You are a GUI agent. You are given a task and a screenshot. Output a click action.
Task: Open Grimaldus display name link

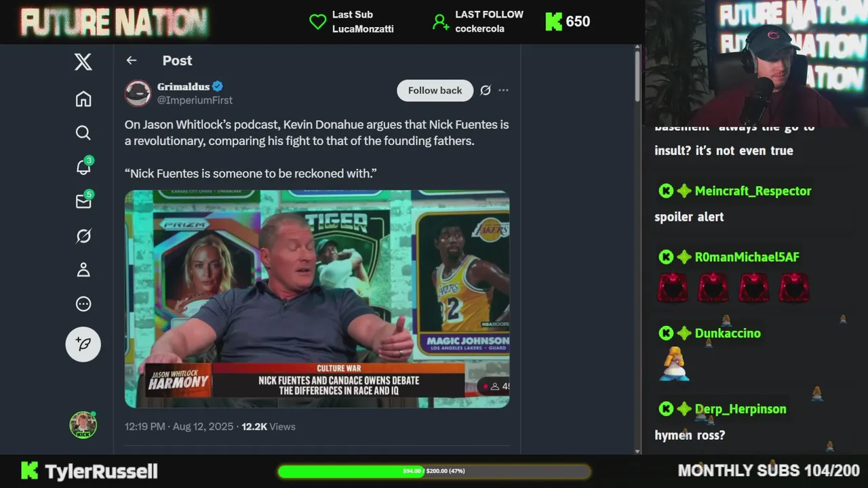click(183, 86)
